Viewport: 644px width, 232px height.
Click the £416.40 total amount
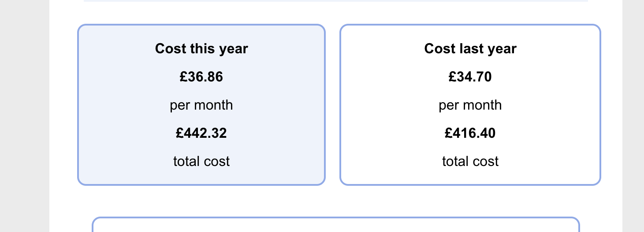point(470,133)
